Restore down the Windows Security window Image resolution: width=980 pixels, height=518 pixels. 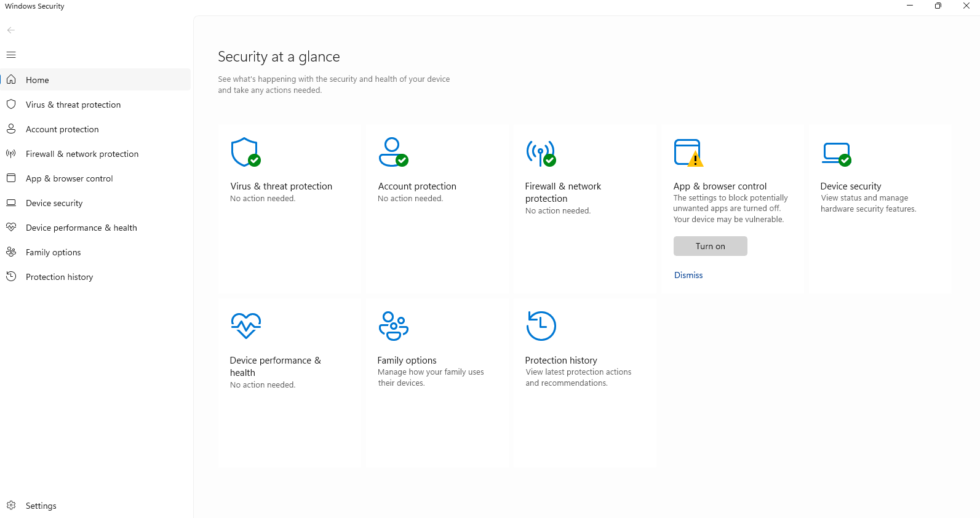[938, 6]
